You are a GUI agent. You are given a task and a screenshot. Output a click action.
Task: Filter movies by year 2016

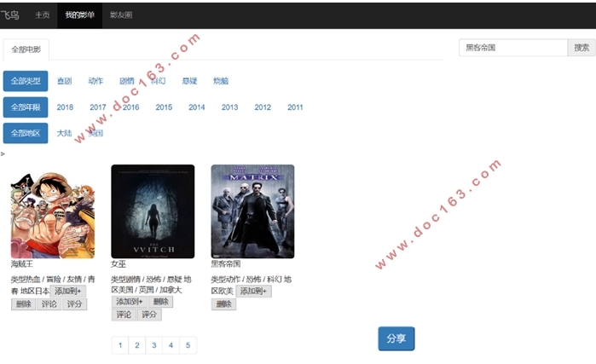[x=130, y=107]
